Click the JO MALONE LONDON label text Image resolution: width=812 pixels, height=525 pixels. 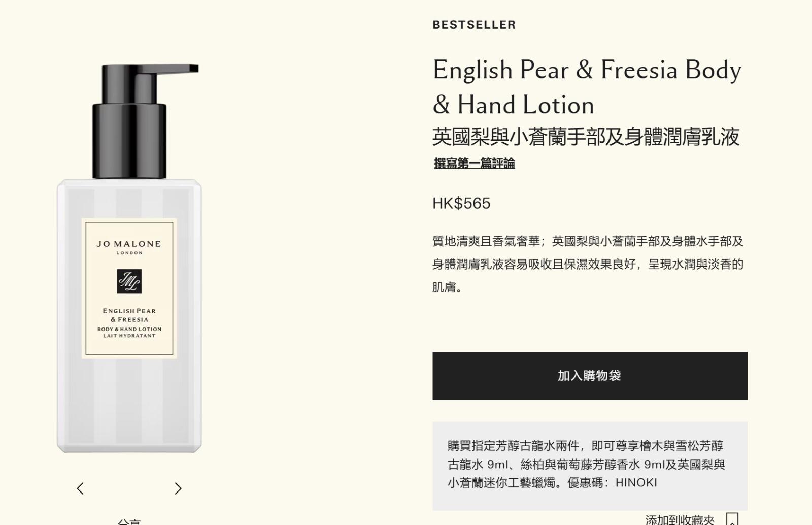pyautogui.click(x=129, y=247)
